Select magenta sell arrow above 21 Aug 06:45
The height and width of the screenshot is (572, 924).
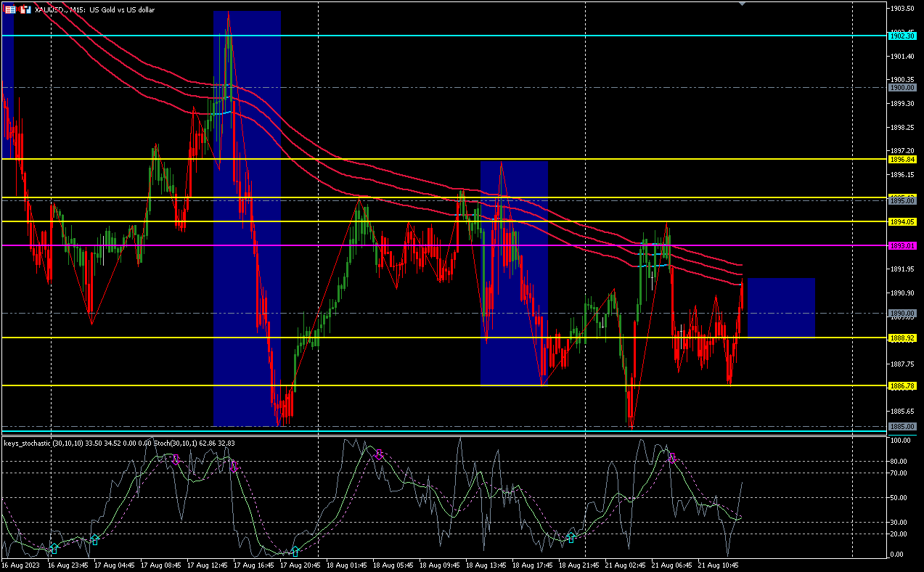pos(671,457)
